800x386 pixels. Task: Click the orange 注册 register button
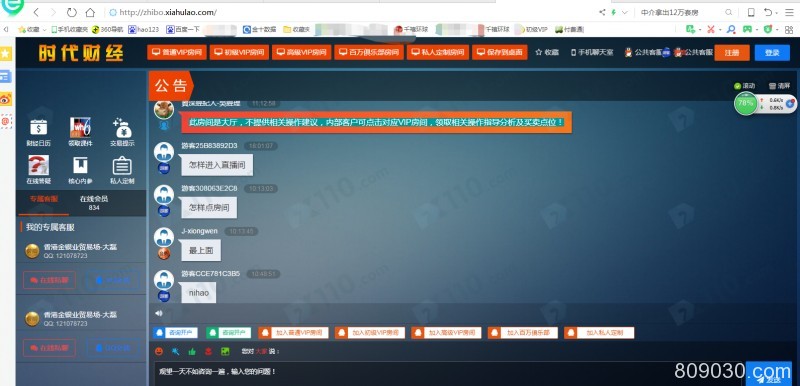click(x=732, y=53)
